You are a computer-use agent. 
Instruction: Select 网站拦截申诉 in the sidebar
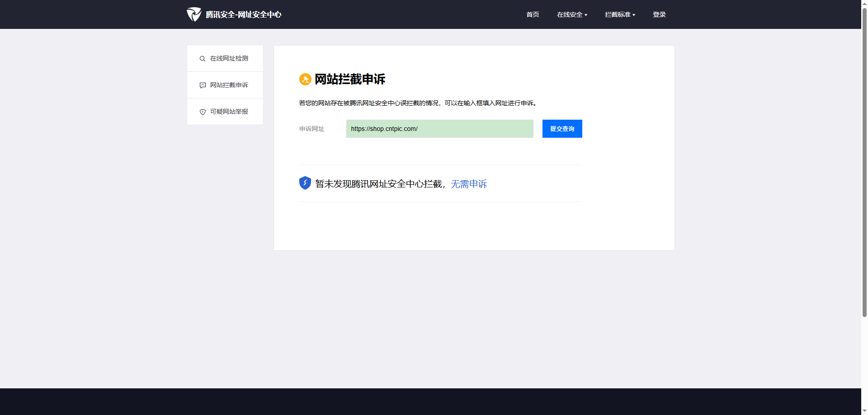click(225, 85)
